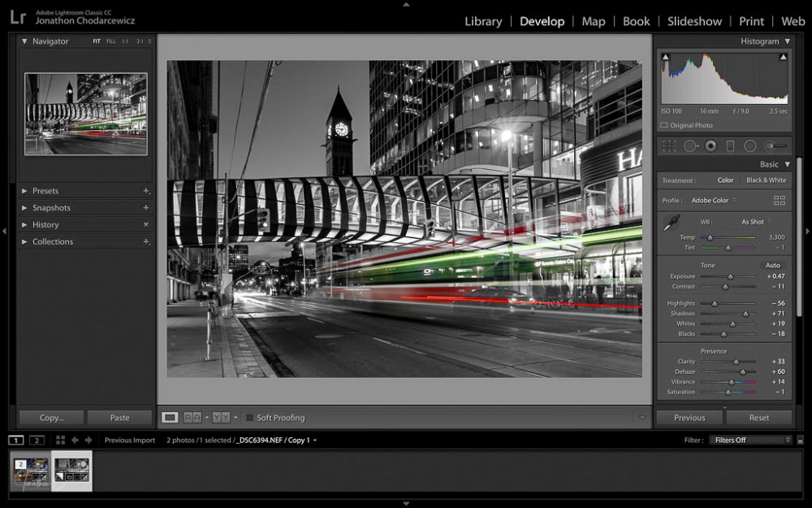
Task: Set Treatment to Black & White
Action: 766,180
